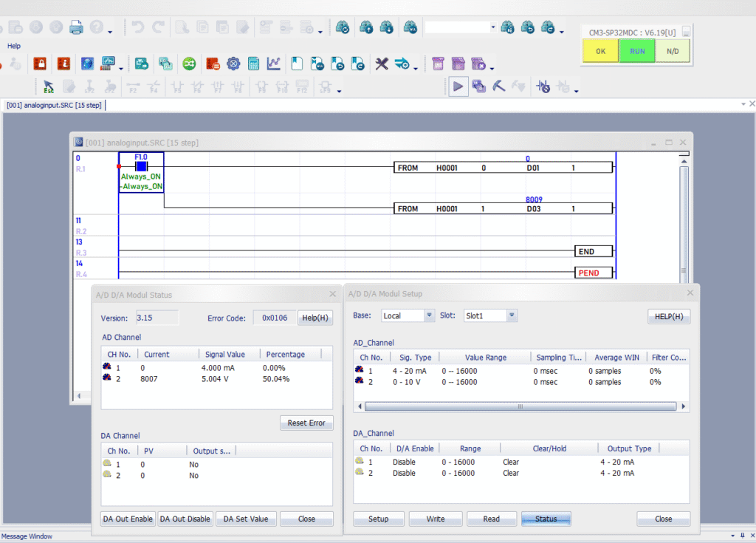Click the red padlock icon in the toolbar
Image resolution: width=756 pixels, height=543 pixels.
(40, 64)
